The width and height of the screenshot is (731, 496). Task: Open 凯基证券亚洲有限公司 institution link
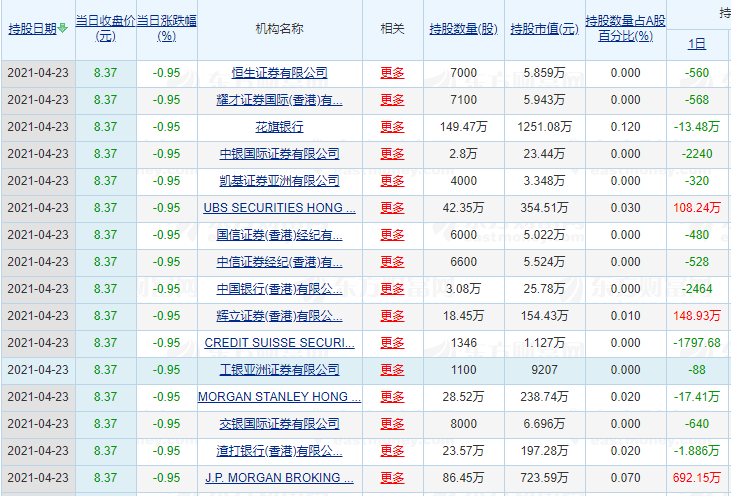pos(279,181)
